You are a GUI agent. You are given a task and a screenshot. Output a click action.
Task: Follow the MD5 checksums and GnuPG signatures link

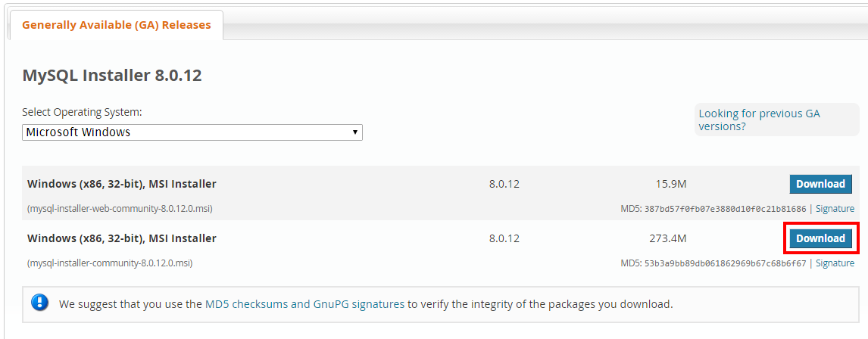(x=304, y=303)
